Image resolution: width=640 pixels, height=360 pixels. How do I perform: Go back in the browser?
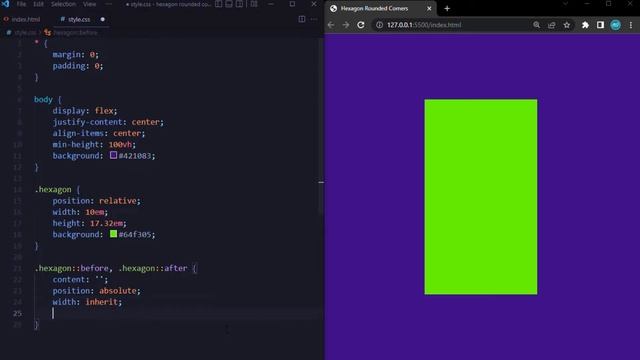331,25
